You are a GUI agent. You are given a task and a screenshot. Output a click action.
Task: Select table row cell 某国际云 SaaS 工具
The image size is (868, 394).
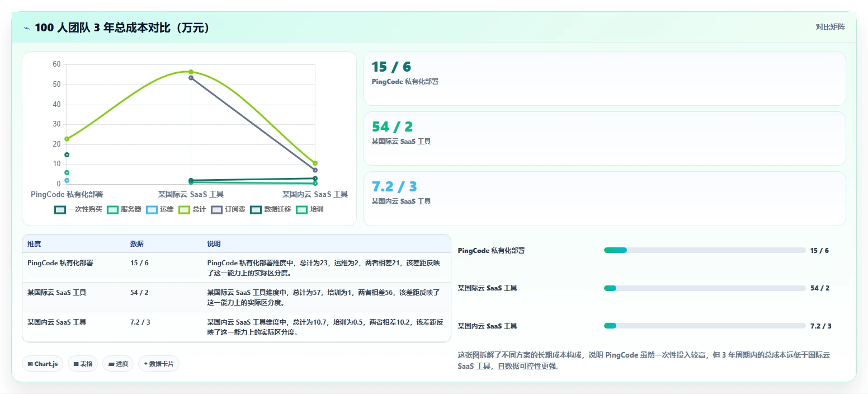pos(56,292)
